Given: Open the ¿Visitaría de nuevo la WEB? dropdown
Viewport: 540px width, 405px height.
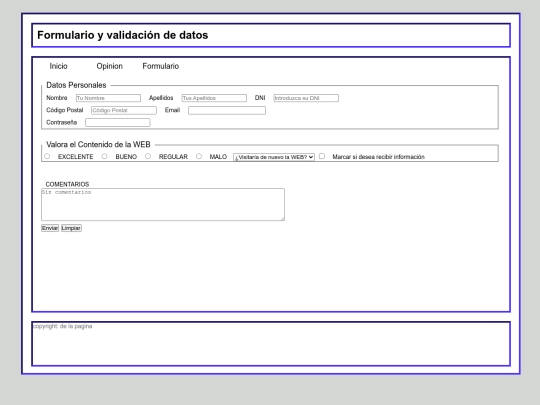Looking at the screenshot, I should [x=274, y=157].
